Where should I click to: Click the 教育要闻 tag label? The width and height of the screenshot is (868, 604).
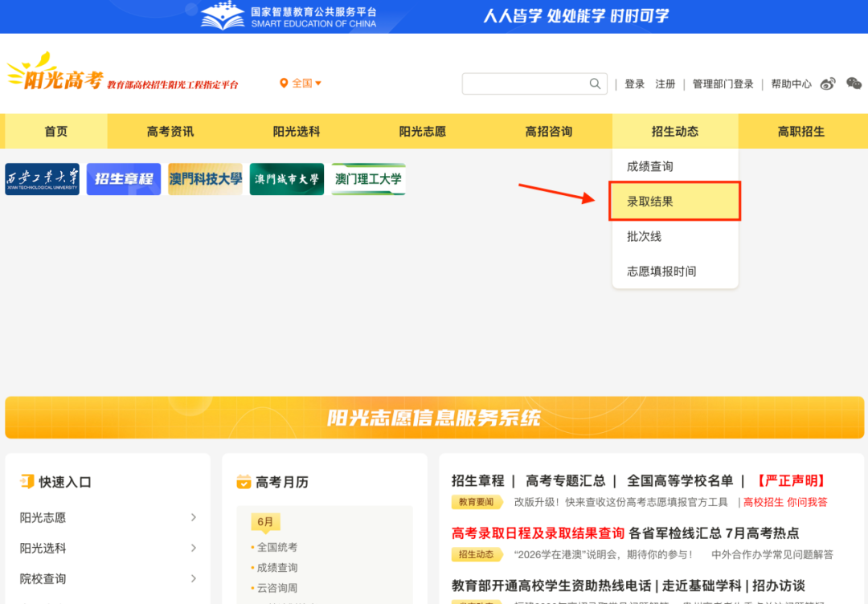point(476,502)
